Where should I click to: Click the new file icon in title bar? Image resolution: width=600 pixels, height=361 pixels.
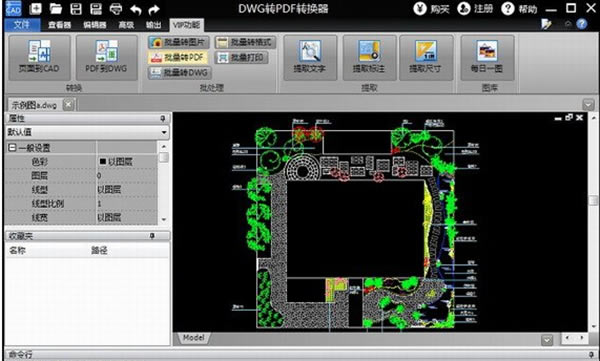tap(35, 8)
